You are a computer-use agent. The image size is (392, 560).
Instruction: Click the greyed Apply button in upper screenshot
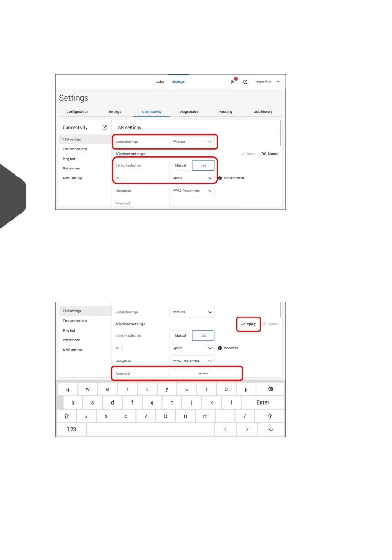tap(248, 154)
